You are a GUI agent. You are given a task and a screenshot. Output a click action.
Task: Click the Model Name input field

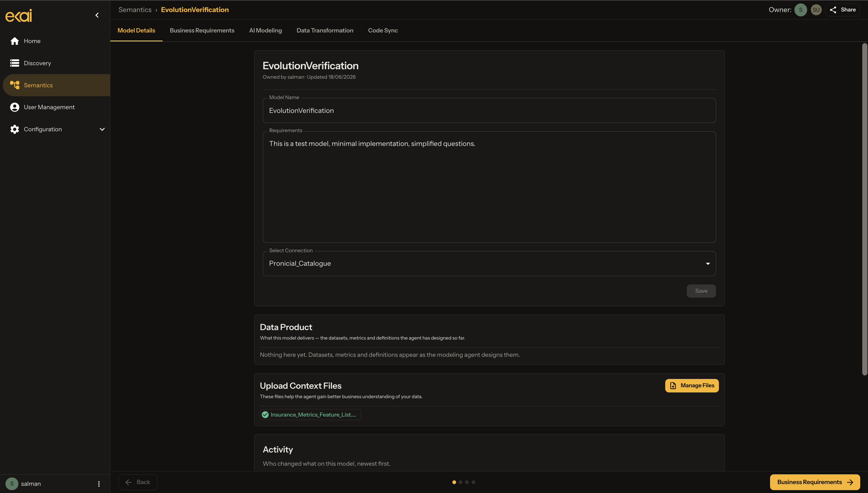[x=489, y=111]
